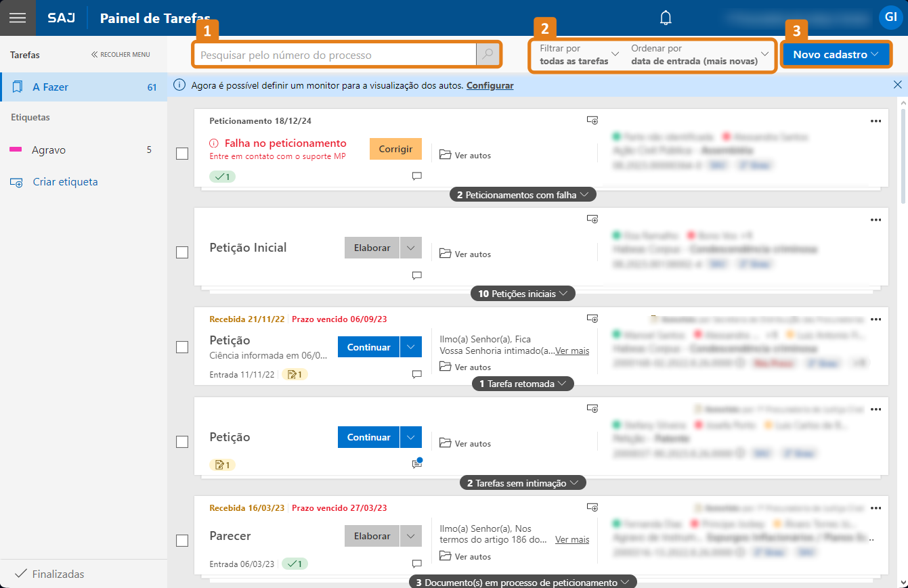This screenshot has width=908, height=588.
Task: Click the process number search field
Action: coord(337,55)
